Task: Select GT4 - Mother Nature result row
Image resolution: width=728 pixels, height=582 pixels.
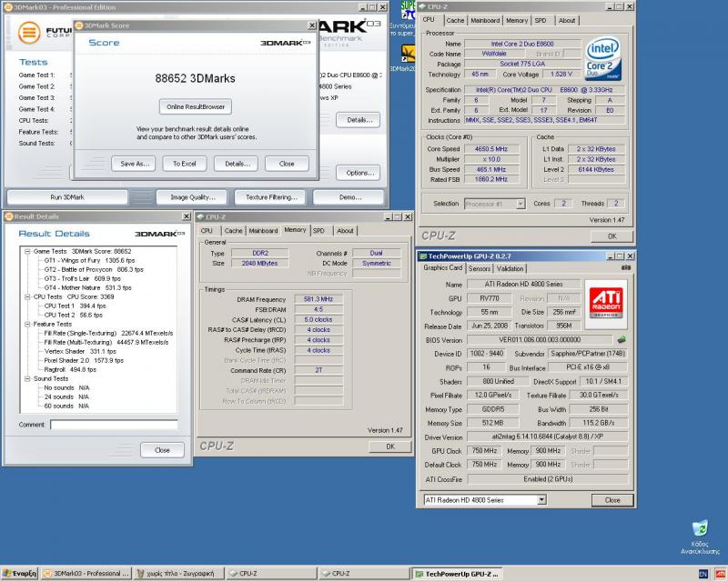Action: pyautogui.click(x=87, y=287)
